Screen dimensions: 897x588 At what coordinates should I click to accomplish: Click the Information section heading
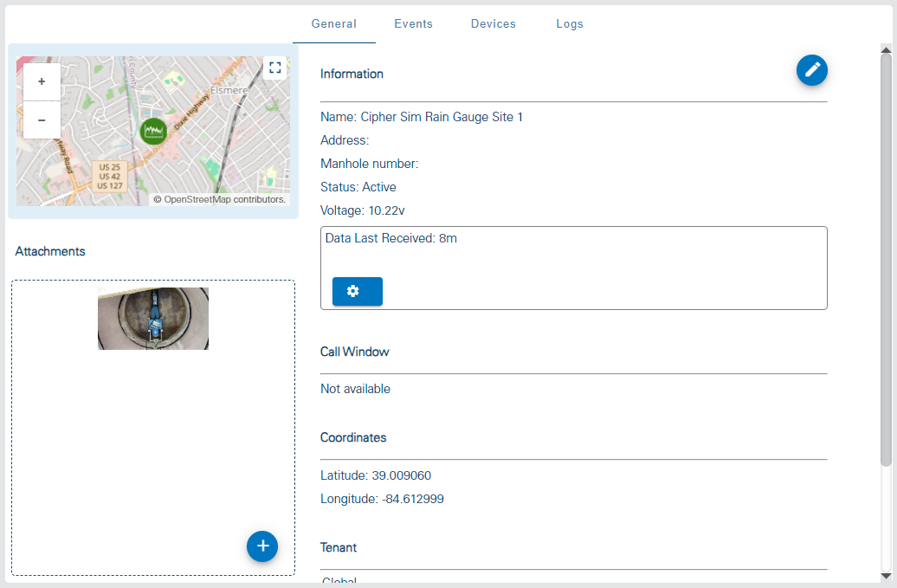(x=352, y=74)
